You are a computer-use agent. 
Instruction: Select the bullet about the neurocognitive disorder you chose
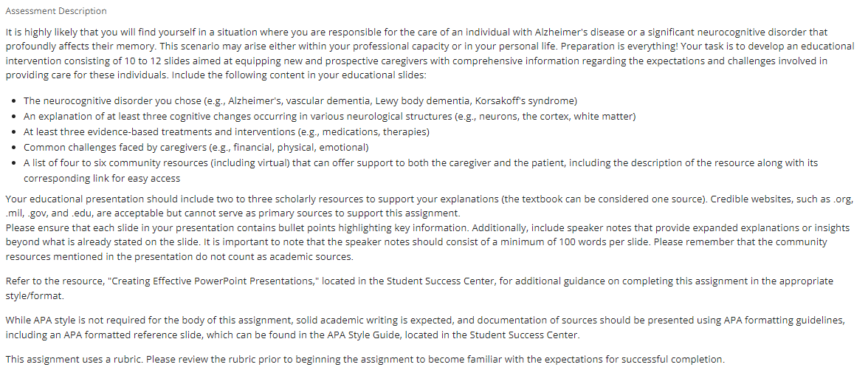pyautogui.click(x=300, y=100)
